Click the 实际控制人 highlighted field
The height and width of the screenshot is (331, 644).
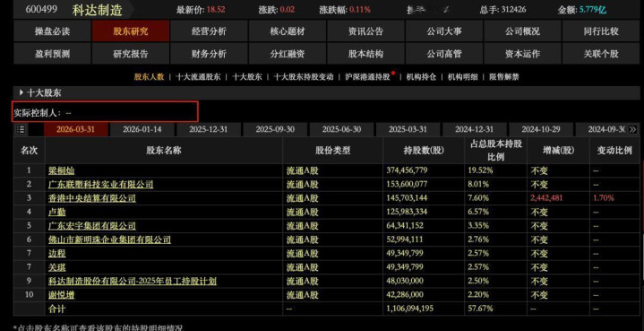(x=105, y=112)
